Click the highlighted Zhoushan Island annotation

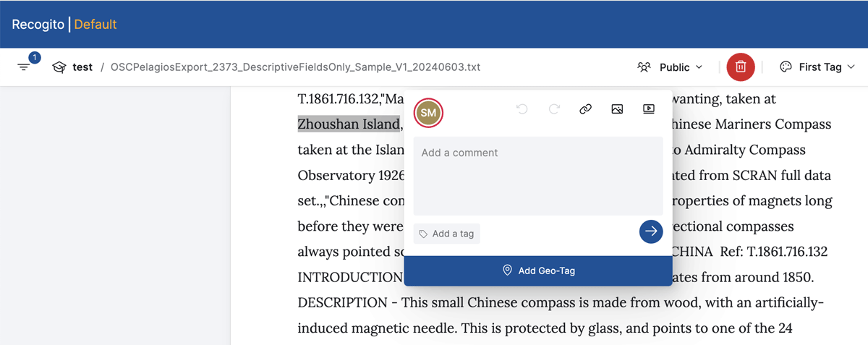pyautogui.click(x=349, y=124)
